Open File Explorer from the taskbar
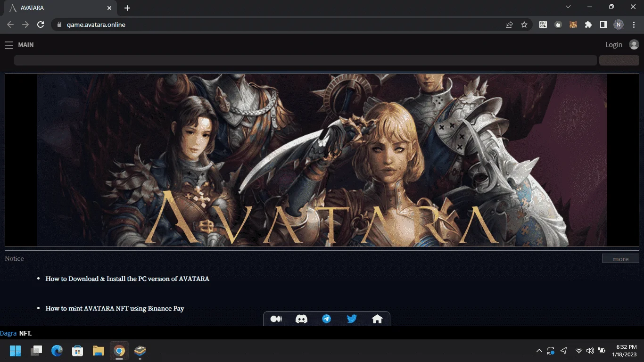The width and height of the screenshot is (644, 362). (x=99, y=351)
